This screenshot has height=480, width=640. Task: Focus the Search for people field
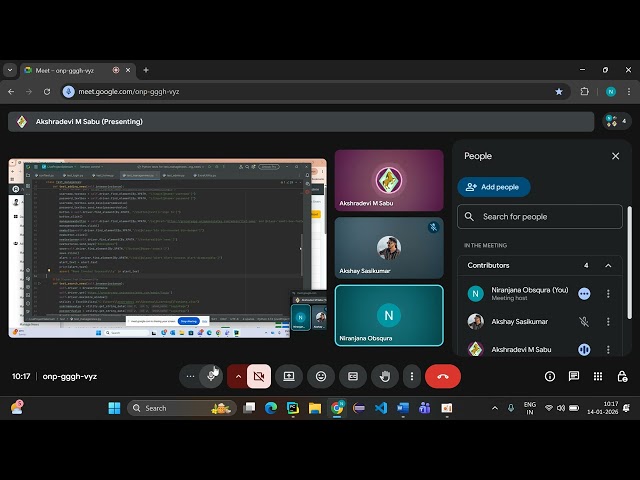pyautogui.click(x=540, y=216)
